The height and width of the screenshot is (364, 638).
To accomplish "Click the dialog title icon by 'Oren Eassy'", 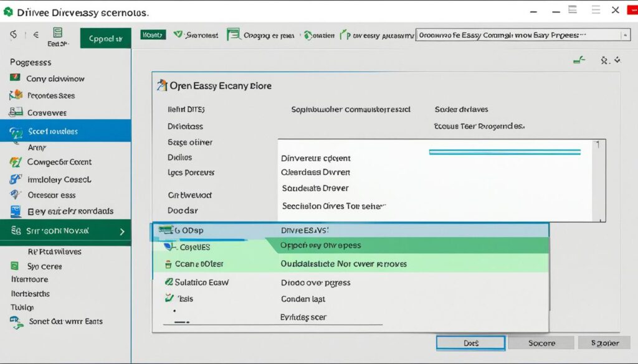I will (162, 85).
